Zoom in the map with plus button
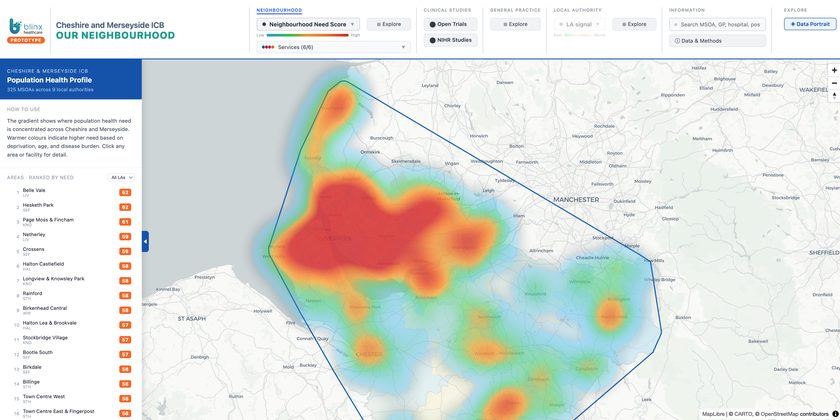 834,70
